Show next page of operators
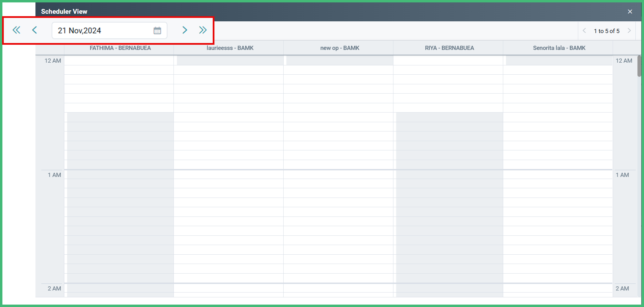Image resolution: width=644 pixels, height=307 pixels. click(629, 31)
